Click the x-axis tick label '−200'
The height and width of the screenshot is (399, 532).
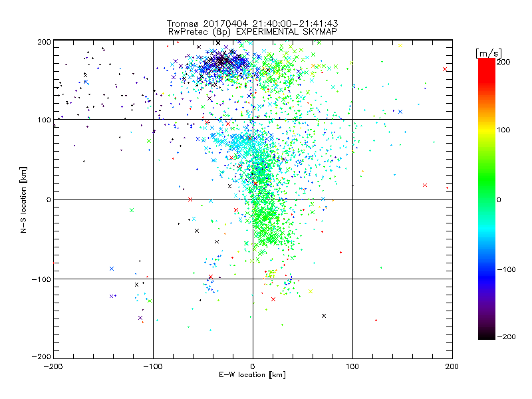[53, 366]
